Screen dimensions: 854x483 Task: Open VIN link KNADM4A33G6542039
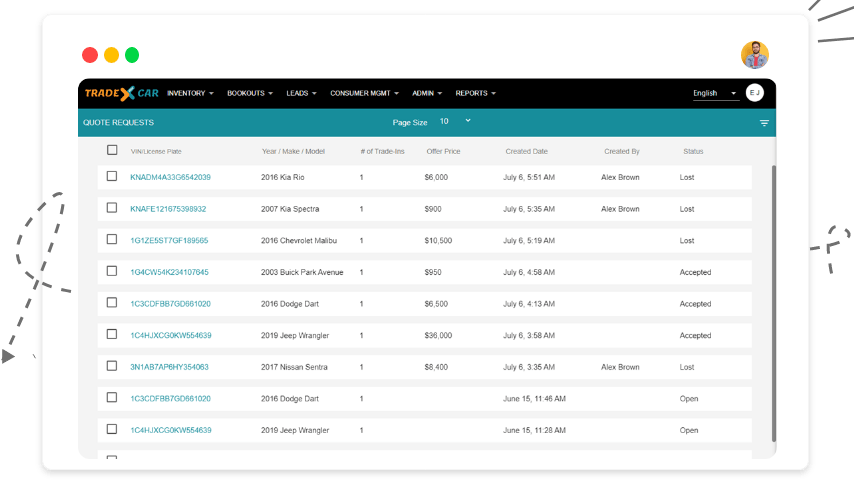coord(170,177)
